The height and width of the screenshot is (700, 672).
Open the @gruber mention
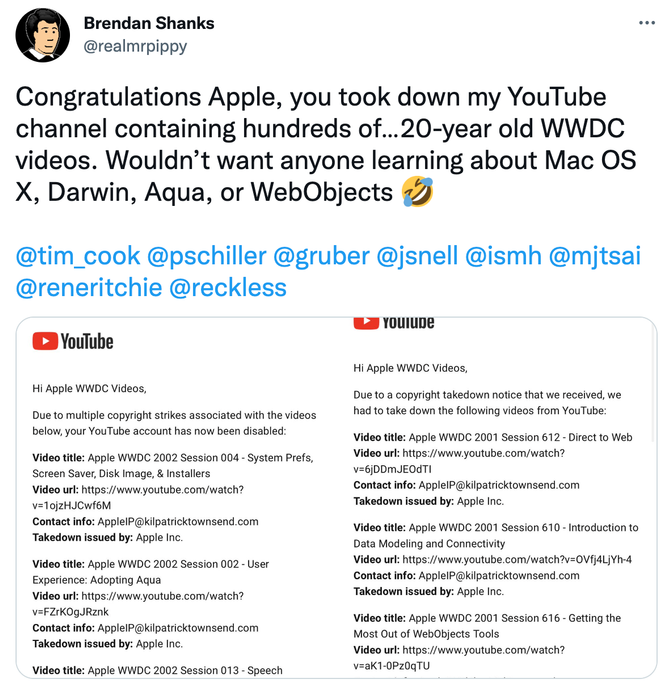(321, 256)
